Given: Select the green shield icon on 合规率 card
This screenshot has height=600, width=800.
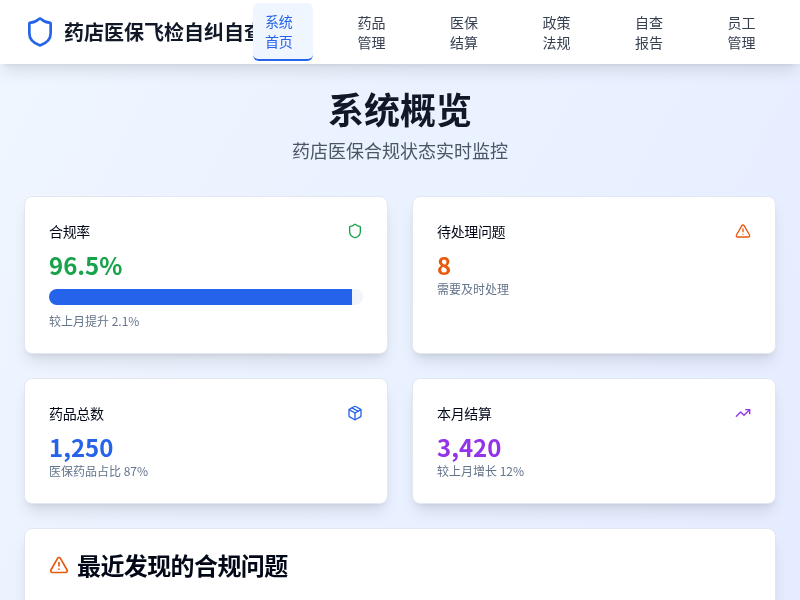Looking at the screenshot, I should point(355,230).
